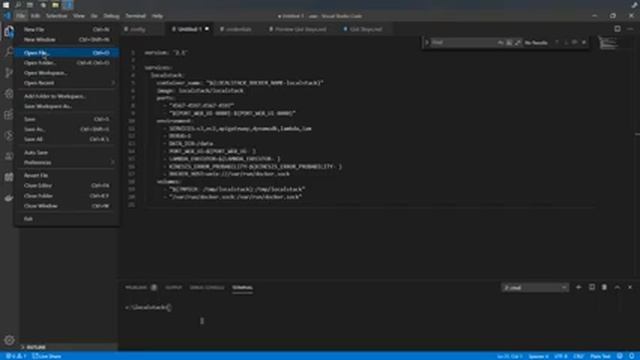Open the Terminal menu in menu bar
Viewport: 640px width, 360px height.
click(x=136, y=16)
